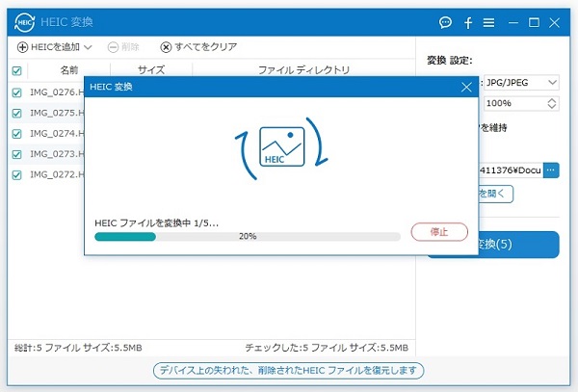Click the 100% quality stepper arrows
The image size is (578, 392).
pos(551,103)
